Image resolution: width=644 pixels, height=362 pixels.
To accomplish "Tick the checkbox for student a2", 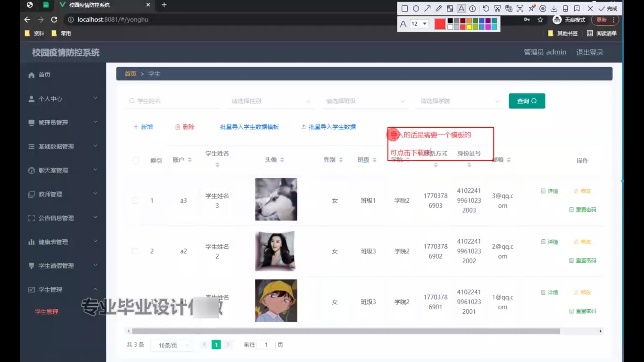I will 135,251.
